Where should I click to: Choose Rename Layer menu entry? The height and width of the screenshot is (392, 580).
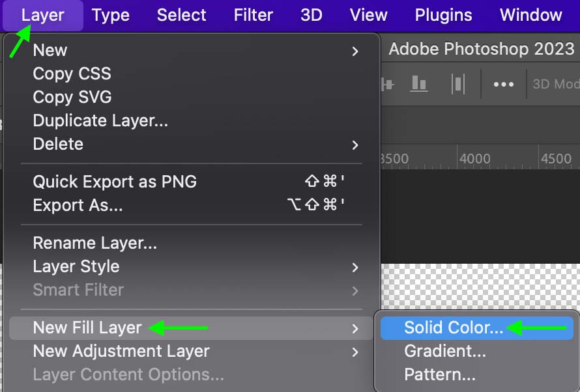coord(94,244)
